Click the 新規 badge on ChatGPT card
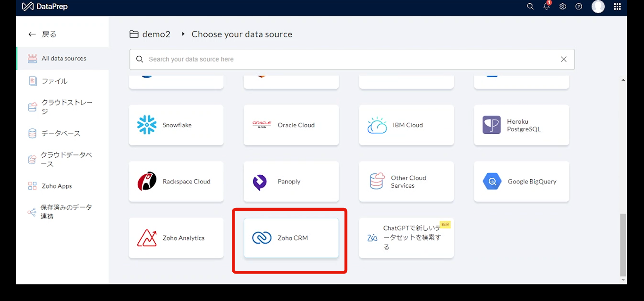Image resolution: width=644 pixels, height=301 pixels. tap(445, 224)
